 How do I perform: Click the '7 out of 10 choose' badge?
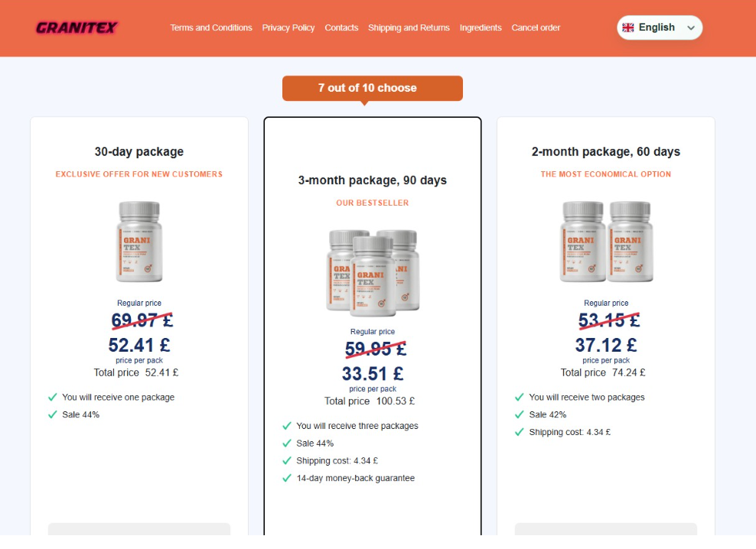(373, 88)
